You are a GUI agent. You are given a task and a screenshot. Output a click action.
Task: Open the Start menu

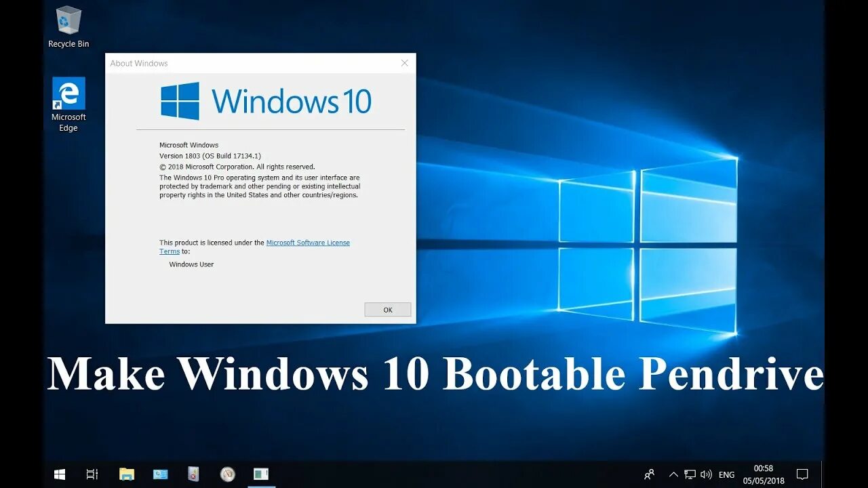[x=60, y=474]
